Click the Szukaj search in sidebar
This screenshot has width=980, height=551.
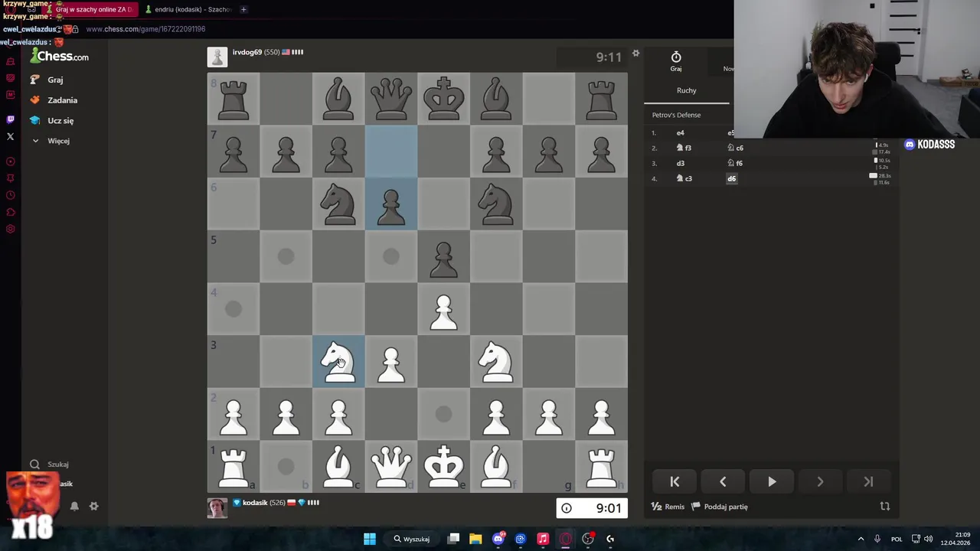click(50, 464)
